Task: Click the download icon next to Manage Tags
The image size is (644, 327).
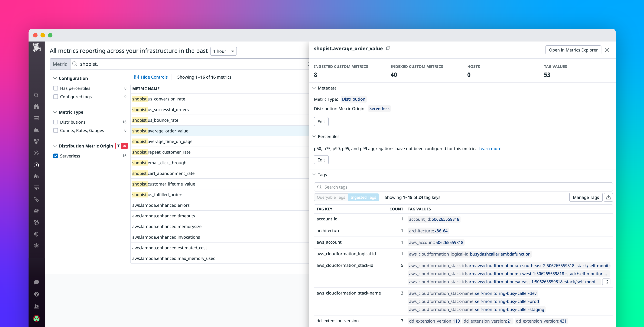Action: click(609, 197)
